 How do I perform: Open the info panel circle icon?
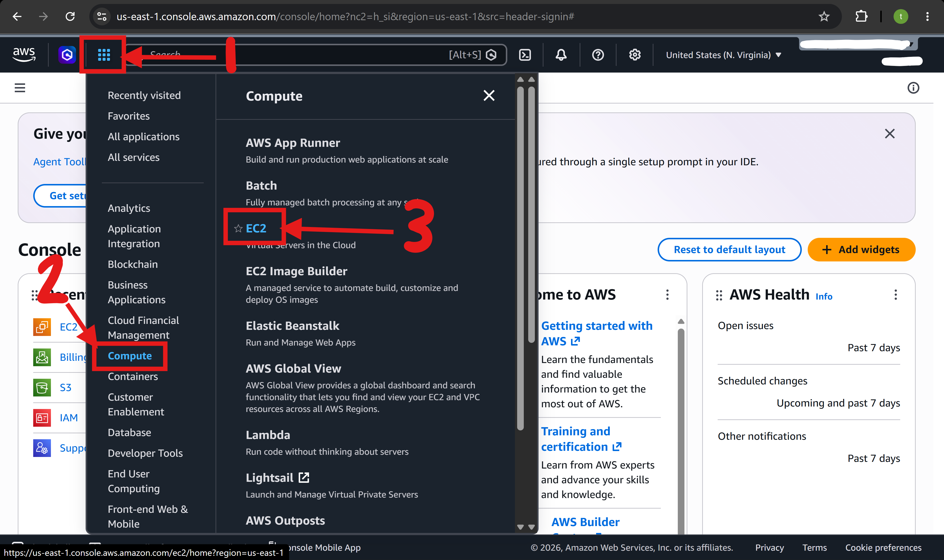913,88
